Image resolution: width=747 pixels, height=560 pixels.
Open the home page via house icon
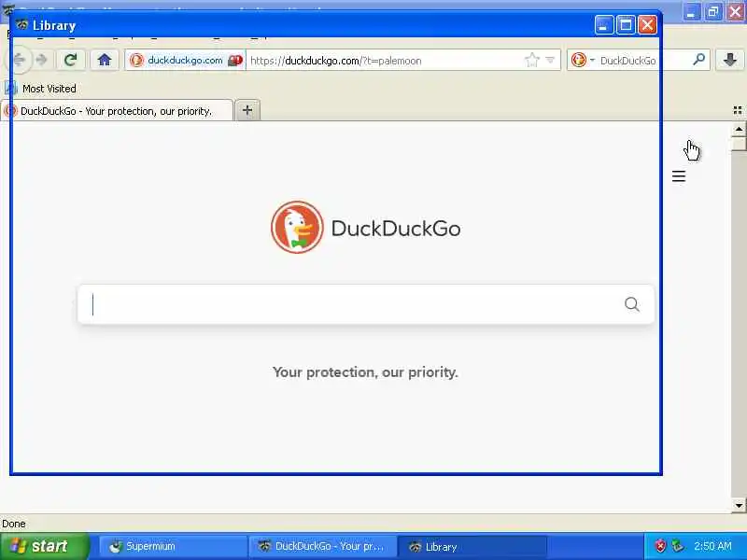coord(105,60)
